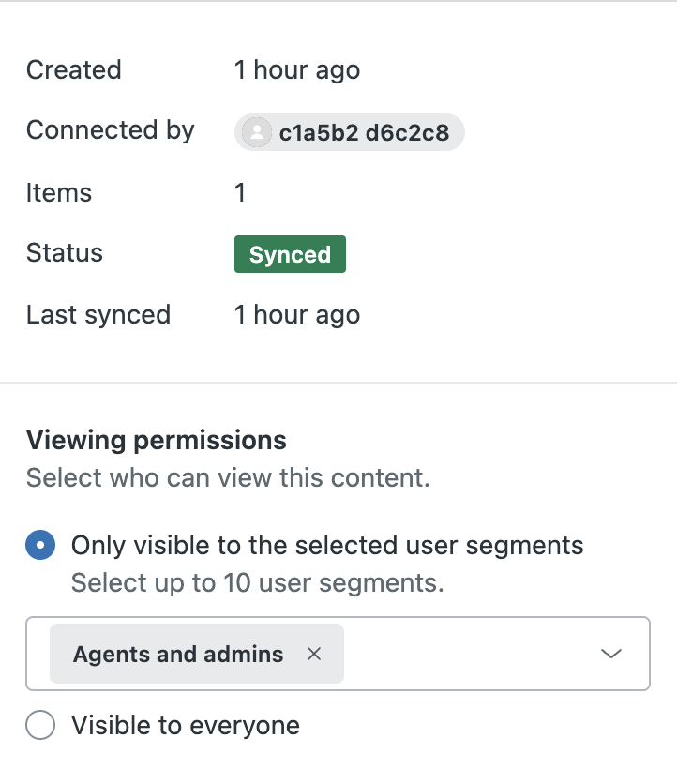Click 'Select who can view this content' text
The width and height of the screenshot is (677, 784).
(228, 478)
